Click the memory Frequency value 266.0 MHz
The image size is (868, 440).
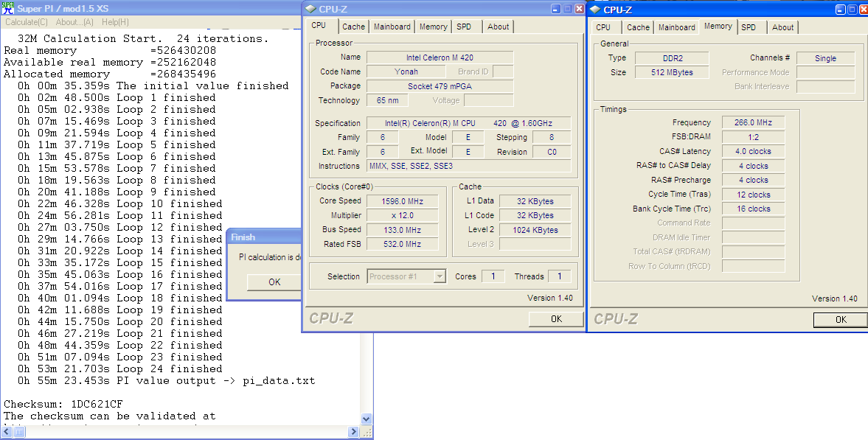tap(753, 122)
